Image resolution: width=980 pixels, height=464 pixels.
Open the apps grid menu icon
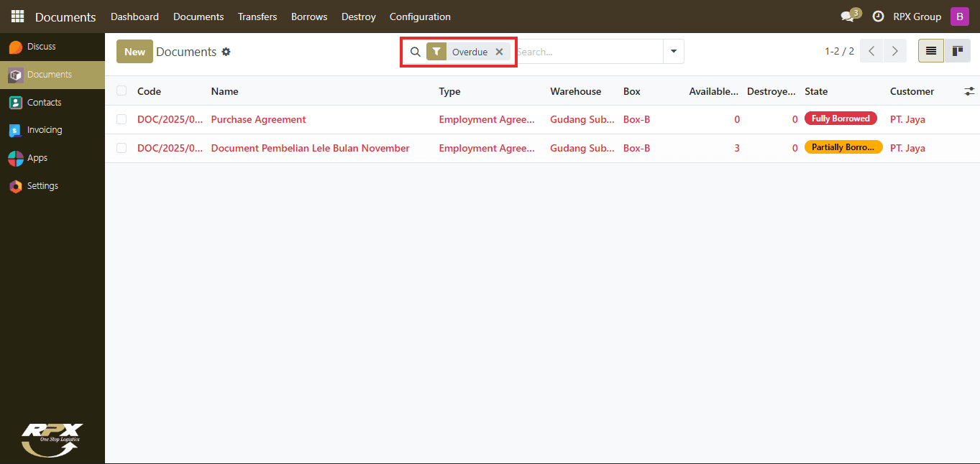point(17,17)
